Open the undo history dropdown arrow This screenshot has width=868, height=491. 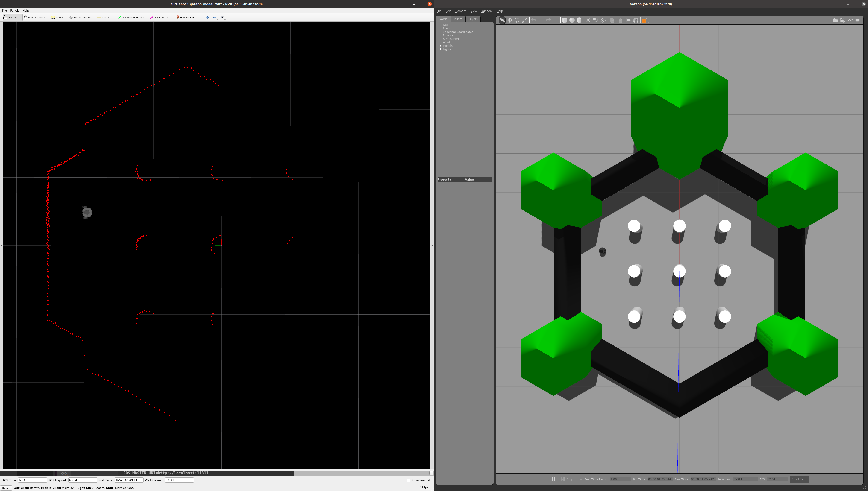tap(541, 20)
